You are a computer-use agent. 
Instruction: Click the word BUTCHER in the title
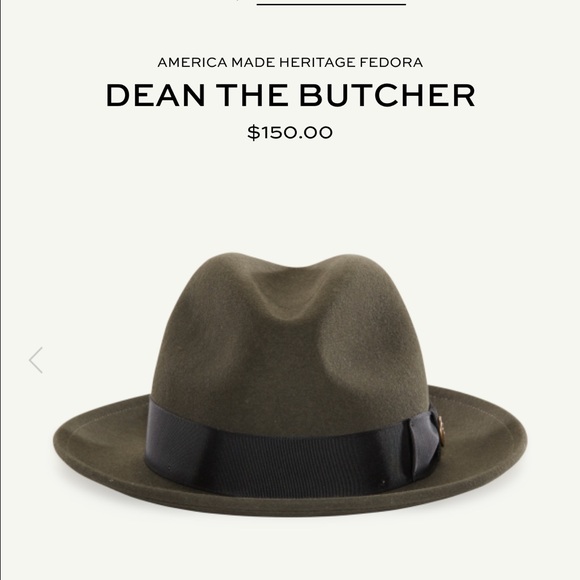(x=387, y=95)
